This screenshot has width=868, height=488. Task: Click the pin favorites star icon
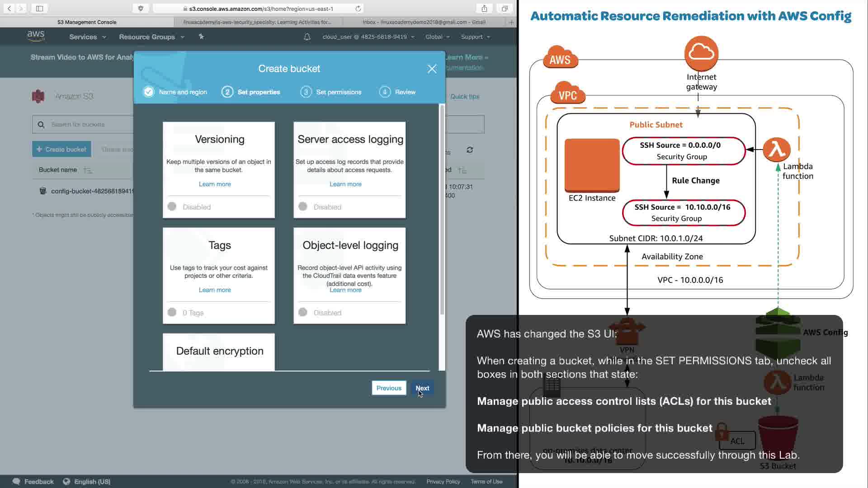click(201, 37)
